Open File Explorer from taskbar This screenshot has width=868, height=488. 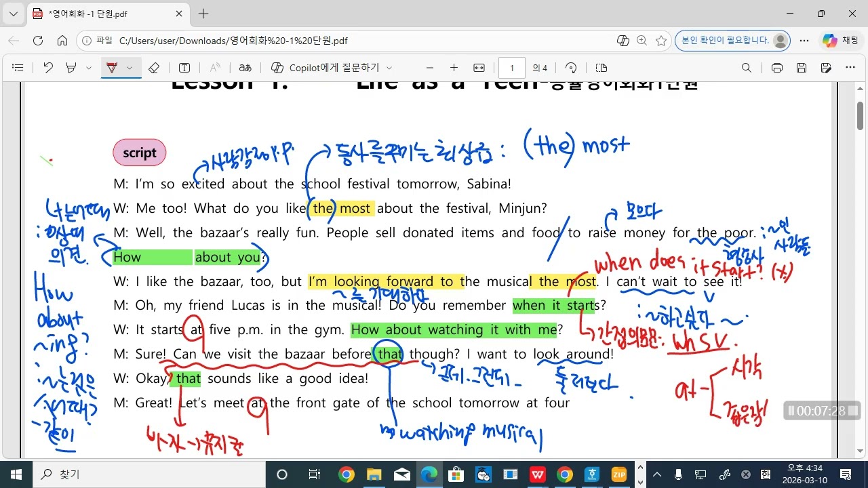pyautogui.click(x=374, y=474)
